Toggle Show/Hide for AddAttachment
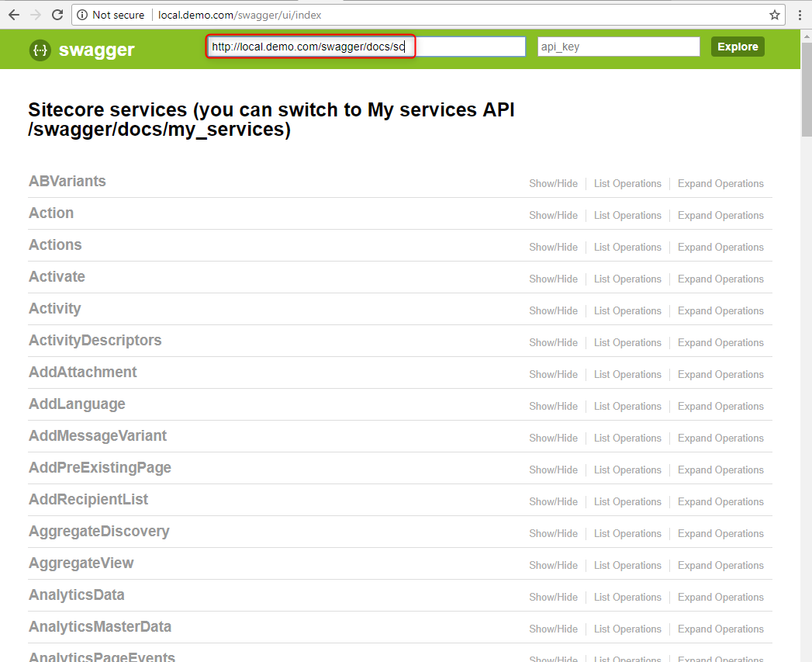Image resolution: width=812 pixels, height=662 pixels. click(x=553, y=374)
